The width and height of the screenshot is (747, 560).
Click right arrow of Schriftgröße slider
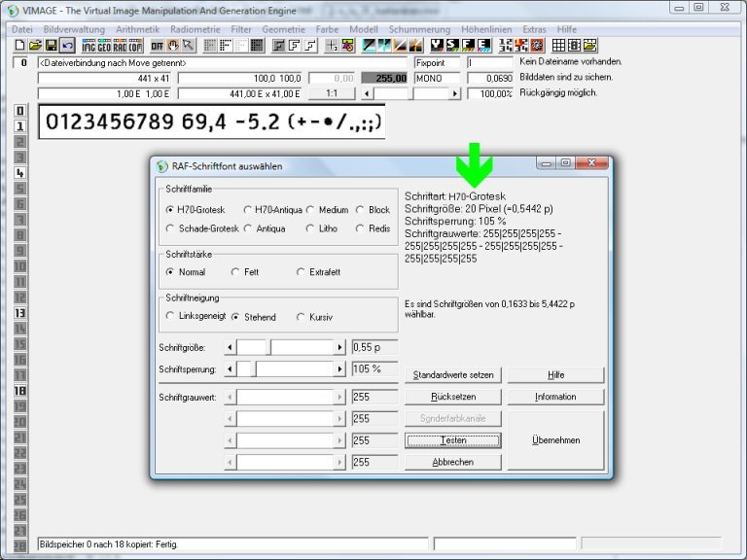point(339,347)
